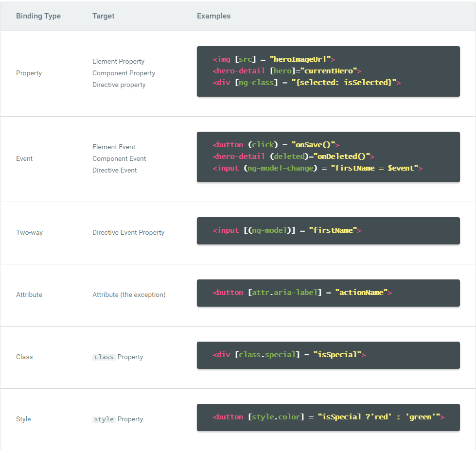This screenshot has width=476, height=450.
Task: Click the "Examples" column header
Action: tap(213, 16)
